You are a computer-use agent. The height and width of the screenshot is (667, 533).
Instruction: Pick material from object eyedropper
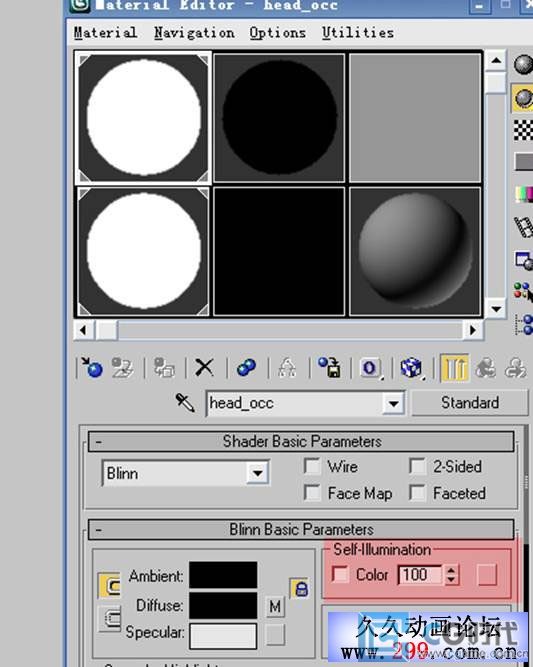[185, 402]
